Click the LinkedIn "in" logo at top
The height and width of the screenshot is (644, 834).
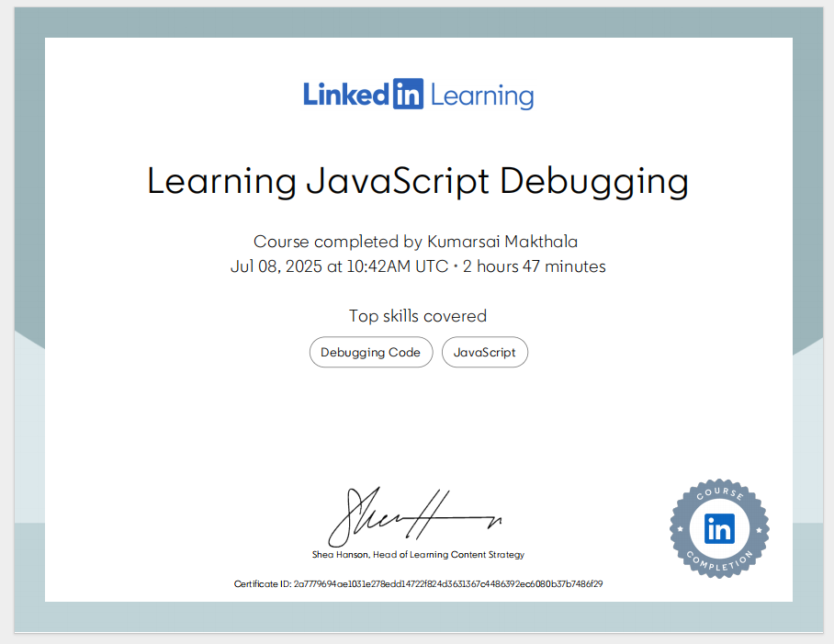(408, 95)
